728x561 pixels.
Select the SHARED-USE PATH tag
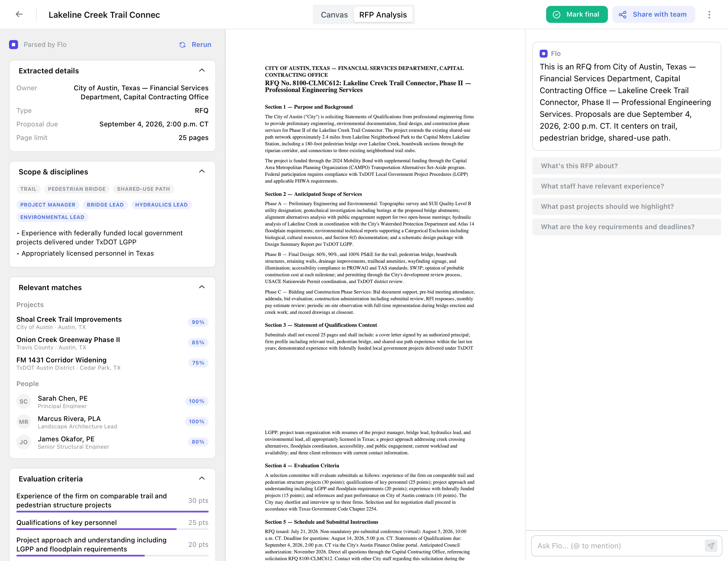click(x=143, y=189)
